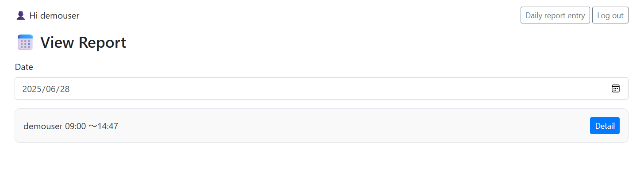
Task: Select the day 28 in date field
Action: pyautogui.click(x=65, y=89)
